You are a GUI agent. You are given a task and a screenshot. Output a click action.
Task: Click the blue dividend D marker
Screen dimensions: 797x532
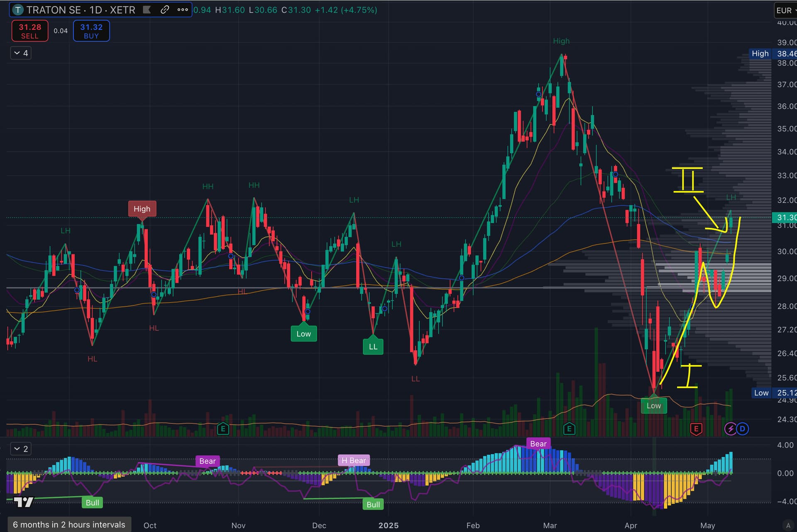click(x=743, y=429)
